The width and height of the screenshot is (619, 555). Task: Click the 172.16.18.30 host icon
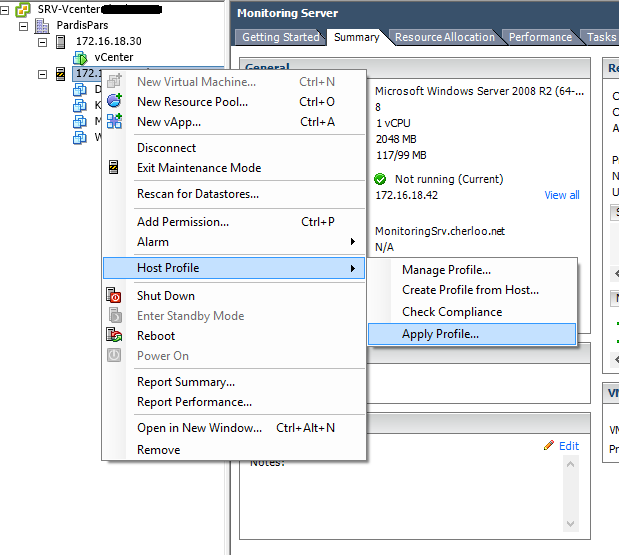point(60,41)
